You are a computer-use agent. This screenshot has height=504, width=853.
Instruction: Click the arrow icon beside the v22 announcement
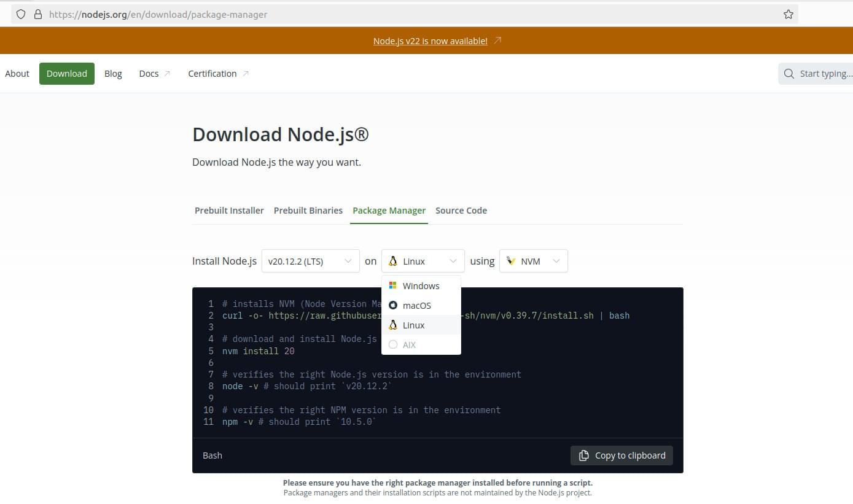coord(497,41)
